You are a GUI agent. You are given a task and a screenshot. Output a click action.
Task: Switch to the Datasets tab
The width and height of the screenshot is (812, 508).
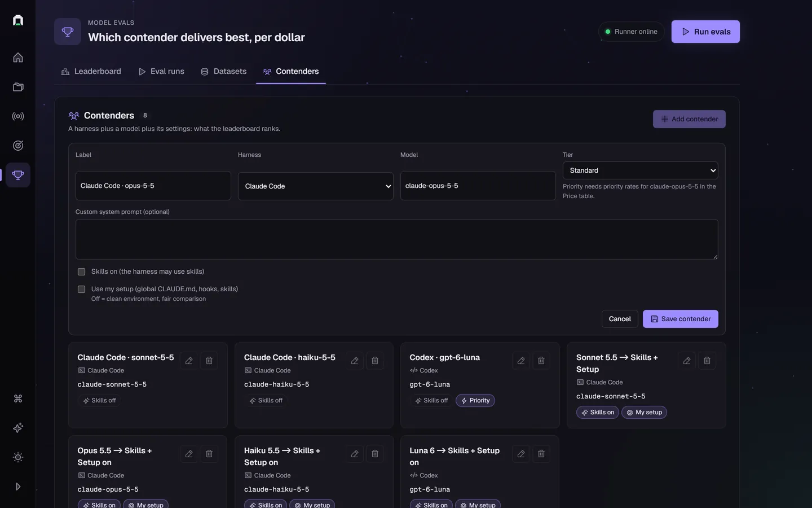pyautogui.click(x=224, y=72)
